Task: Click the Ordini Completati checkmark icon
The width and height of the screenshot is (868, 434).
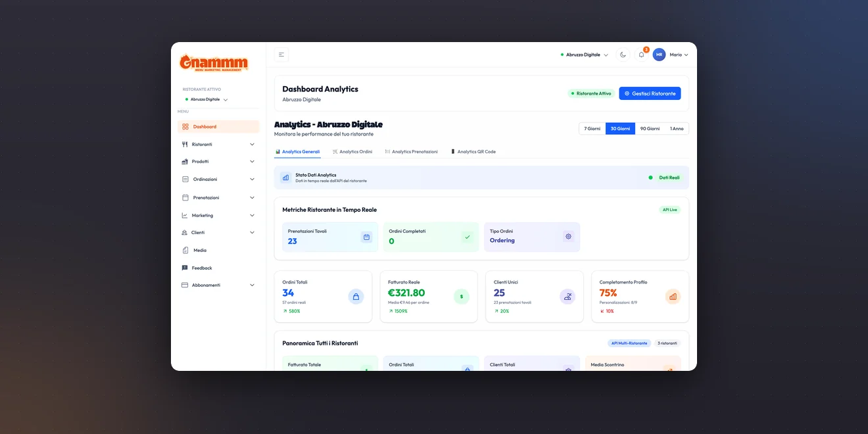Action: click(468, 237)
